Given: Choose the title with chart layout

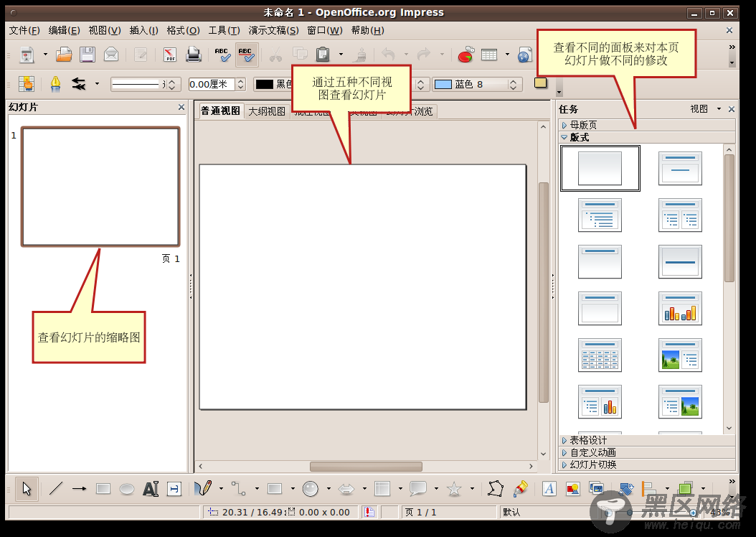Looking at the screenshot, I should pyautogui.click(x=680, y=308).
